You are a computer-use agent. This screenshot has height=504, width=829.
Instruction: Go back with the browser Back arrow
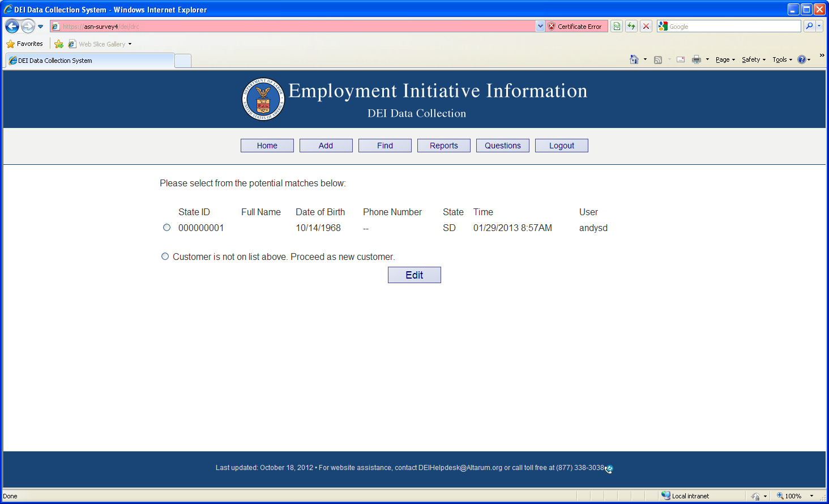(x=12, y=26)
